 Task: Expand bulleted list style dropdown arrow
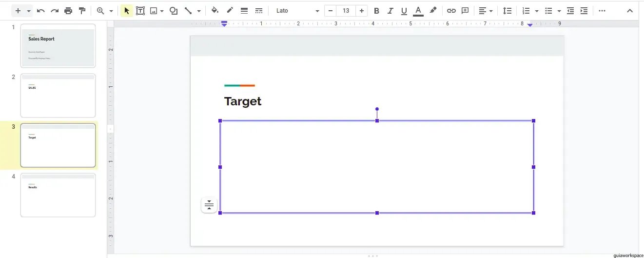559,11
